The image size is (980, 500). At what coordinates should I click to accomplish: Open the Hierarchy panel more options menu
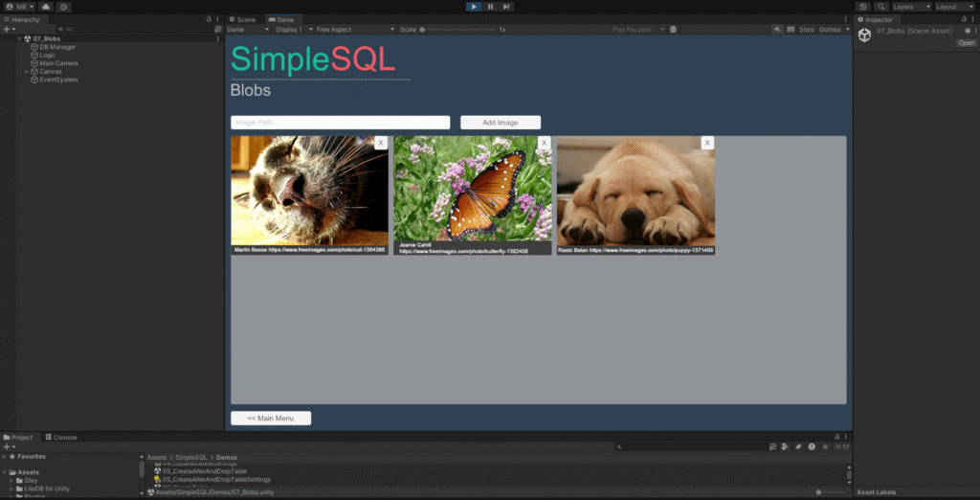tap(217, 19)
